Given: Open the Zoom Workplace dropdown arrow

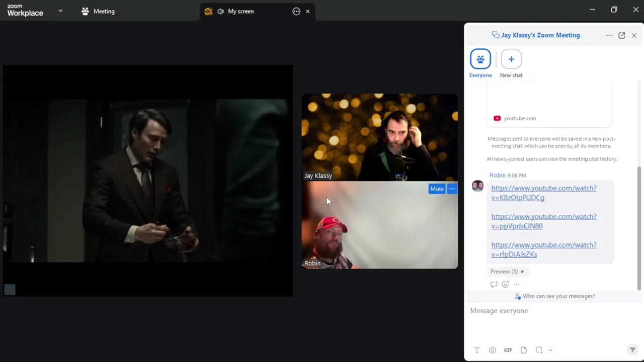Looking at the screenshot, I should click(60, 11).
